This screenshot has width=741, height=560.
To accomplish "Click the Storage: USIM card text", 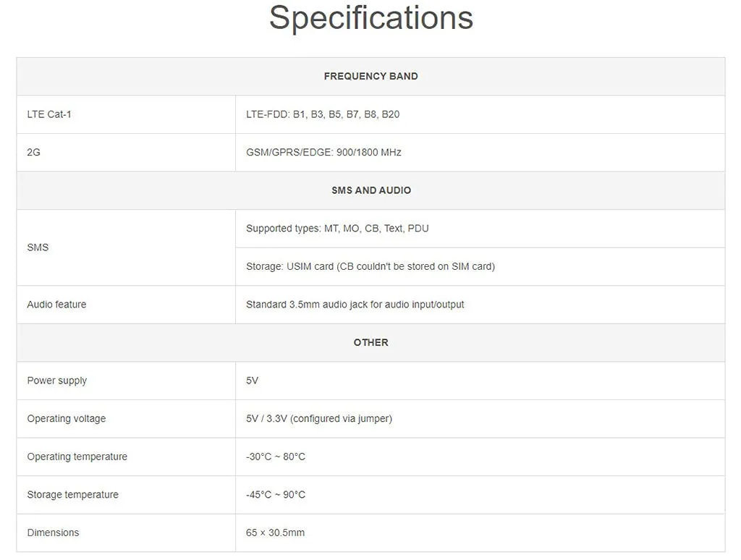I will (370, 266).
